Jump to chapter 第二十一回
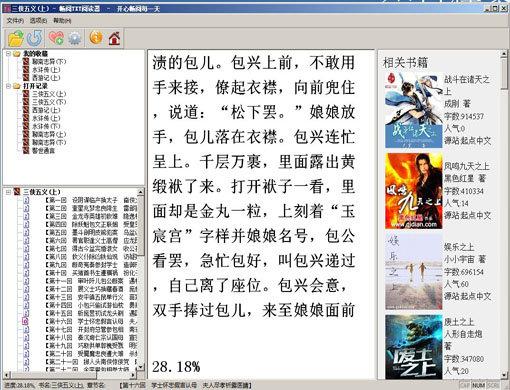This screenshot has width=510, height=390. point(91,362)
